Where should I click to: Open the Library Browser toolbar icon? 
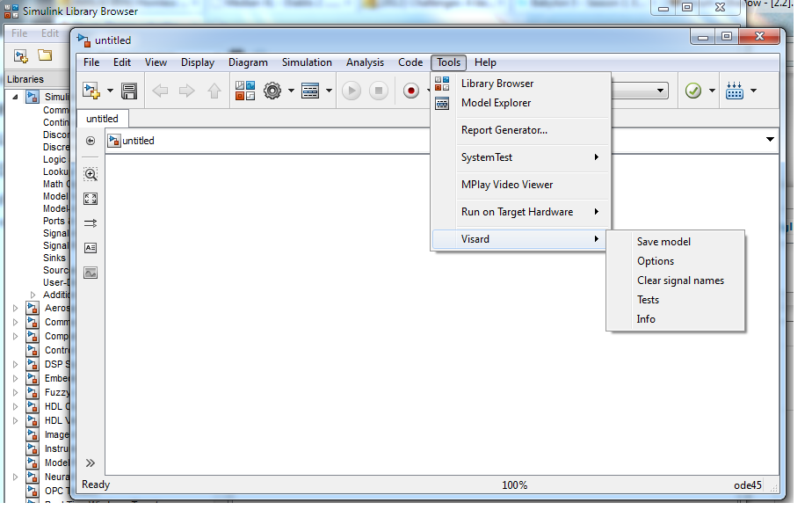coord(245,91)
